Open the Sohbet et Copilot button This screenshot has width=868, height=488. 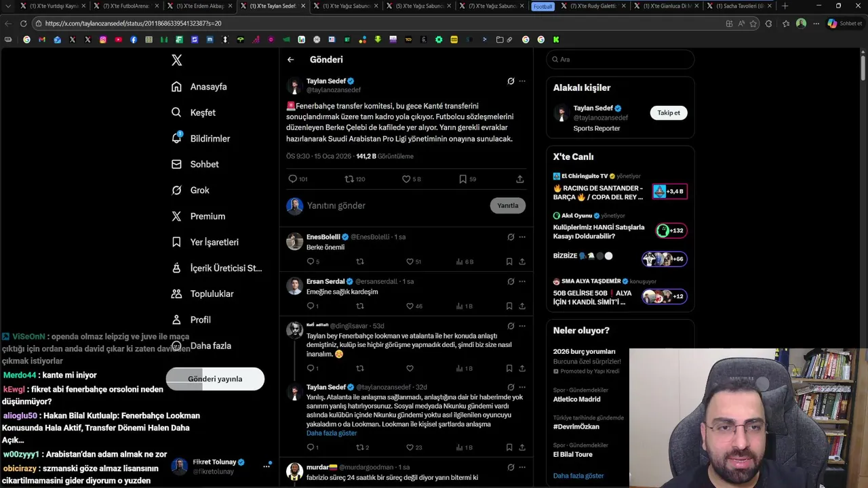tap(844, 23)
